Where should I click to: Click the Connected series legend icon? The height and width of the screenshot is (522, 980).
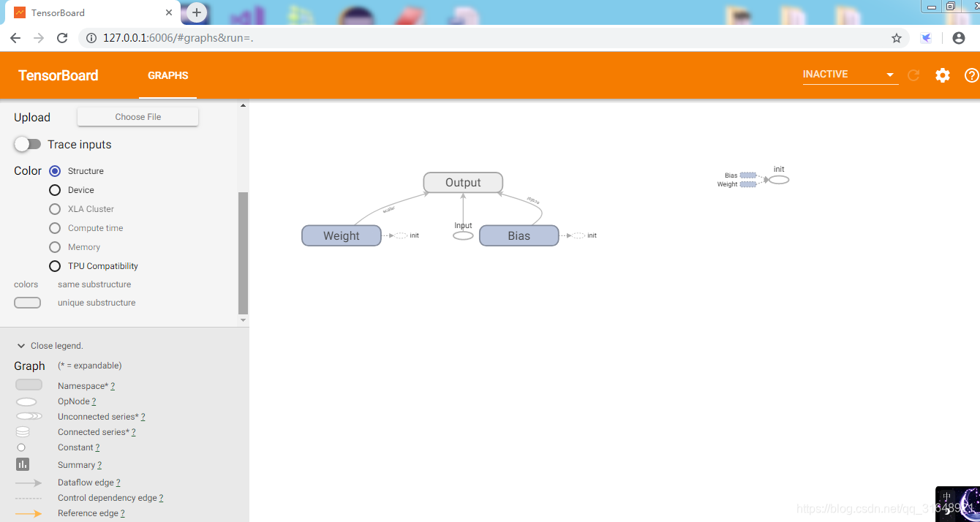23,432
